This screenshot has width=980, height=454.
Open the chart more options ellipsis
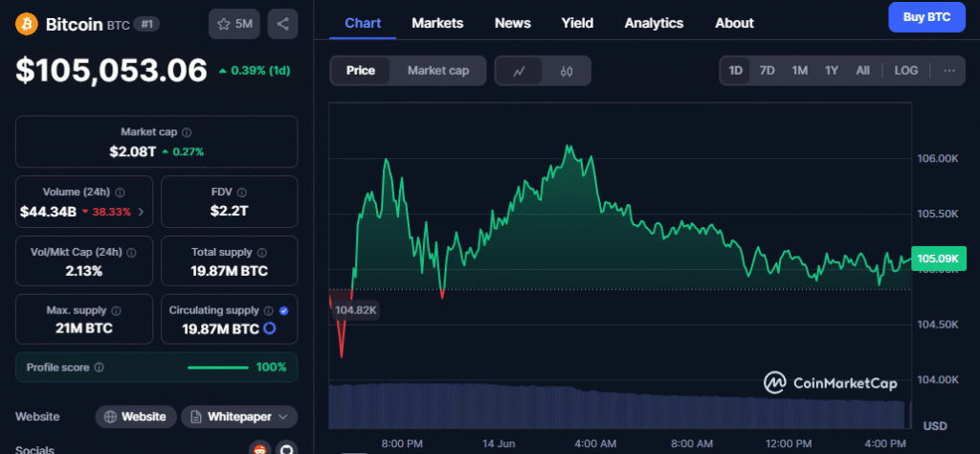(948, 71)
